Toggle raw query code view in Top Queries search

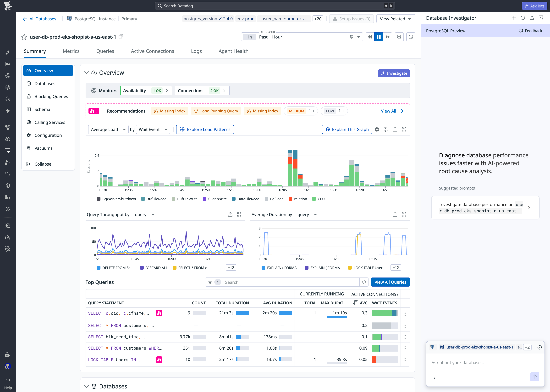pos(364,282)
